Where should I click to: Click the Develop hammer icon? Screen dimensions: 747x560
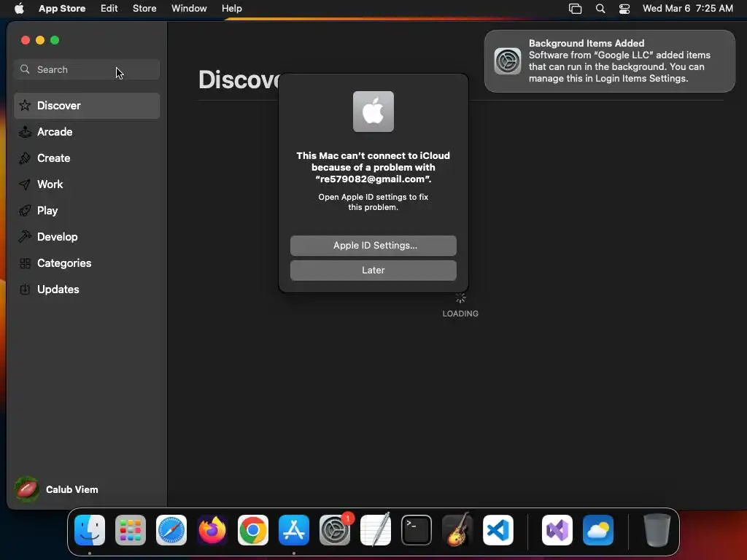click(25, 236)
